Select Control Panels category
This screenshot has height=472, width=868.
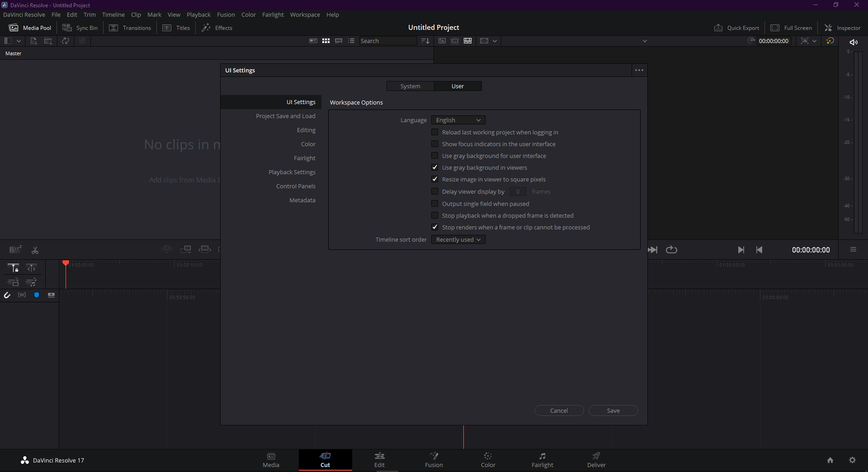coord(296,186)
